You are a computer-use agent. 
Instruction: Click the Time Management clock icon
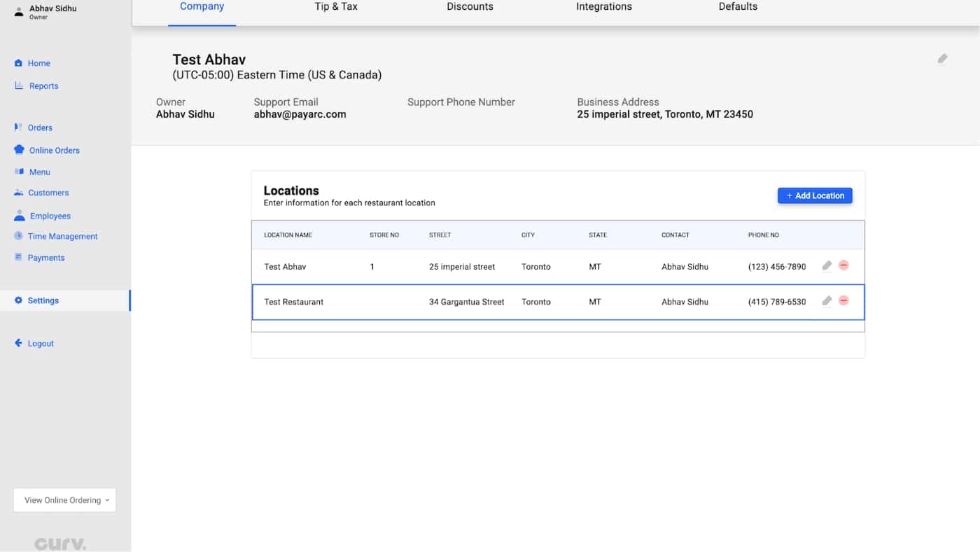pos(18,236)
